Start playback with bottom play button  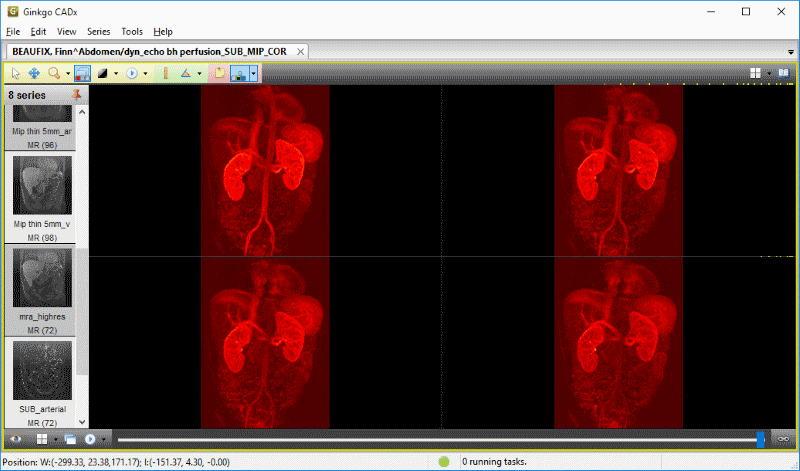(90, 439)
